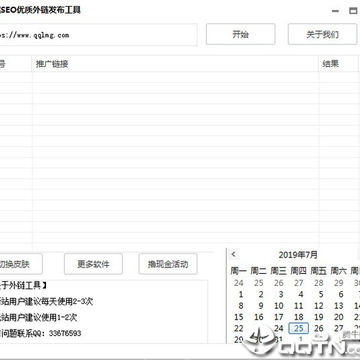Select July 1 in the calendar
Screen dimensions: 360x360
tap(241, 295)
